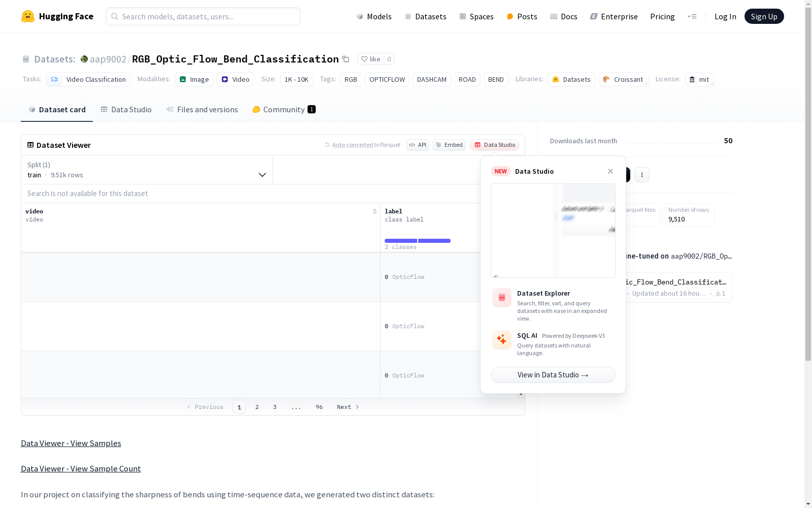Go to the Pricing page
The height and width of the screenshot is (508, 812).
click(x=662, y=16)
